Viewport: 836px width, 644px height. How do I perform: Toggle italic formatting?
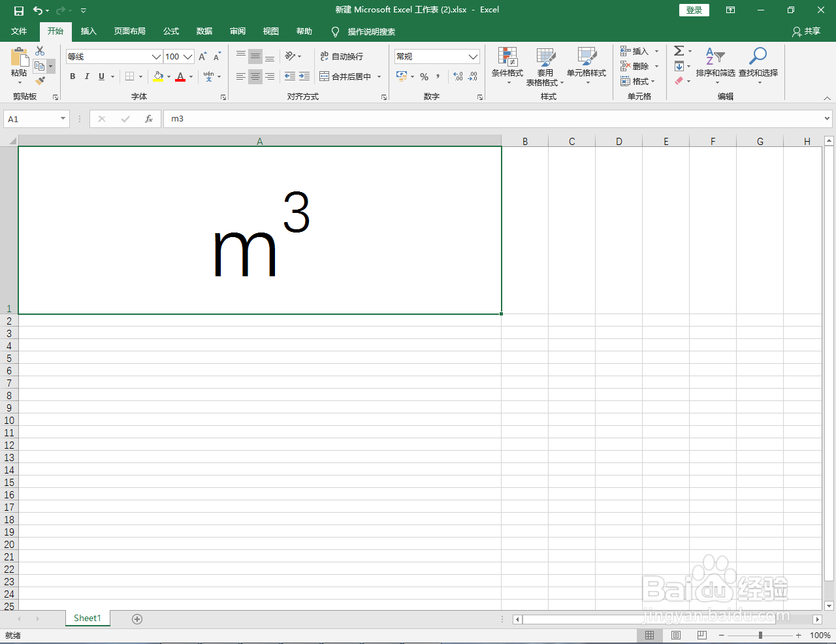[x=87, y=76]
